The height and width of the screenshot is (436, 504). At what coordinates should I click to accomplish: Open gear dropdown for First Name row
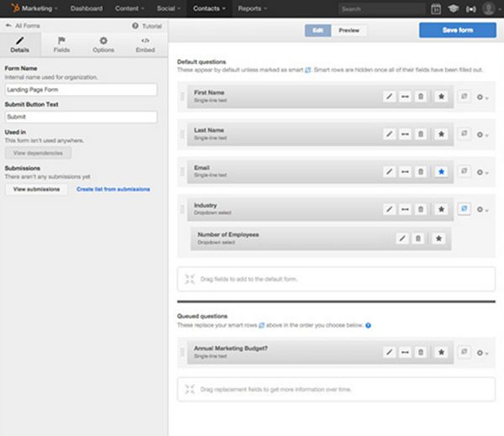click(x=482, y=97)
